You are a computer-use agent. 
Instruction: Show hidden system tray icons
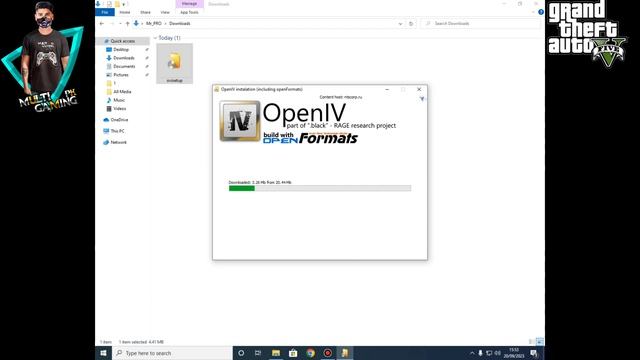(x=472, y=353)
